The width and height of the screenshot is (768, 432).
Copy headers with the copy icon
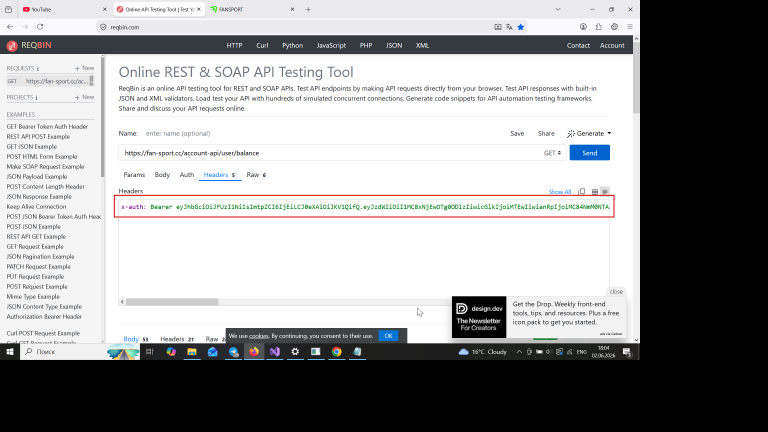point(581,192)
